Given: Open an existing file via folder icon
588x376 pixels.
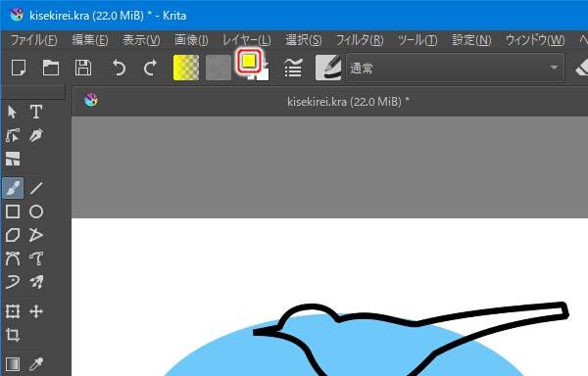Looking at the screenshot, I should tap(51, 68).
